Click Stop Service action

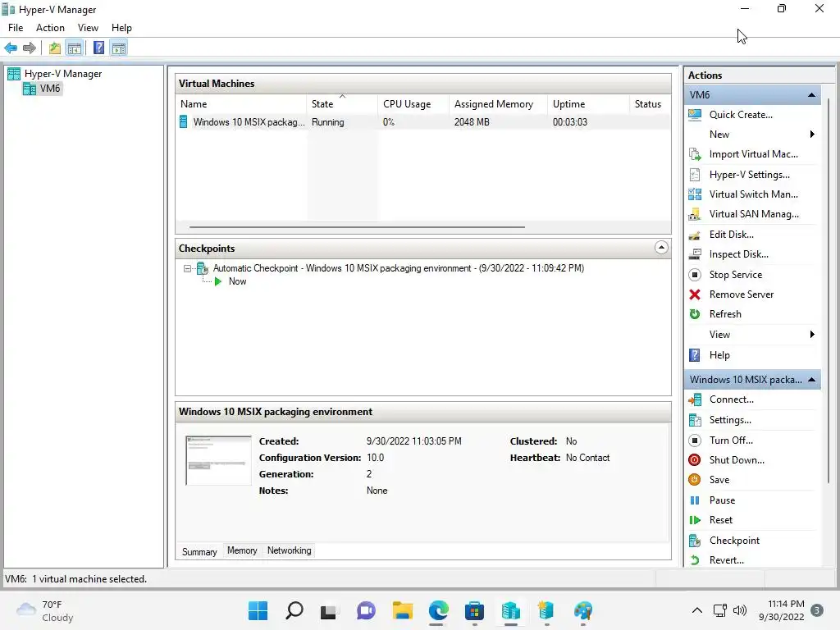[x=736, y=275]
